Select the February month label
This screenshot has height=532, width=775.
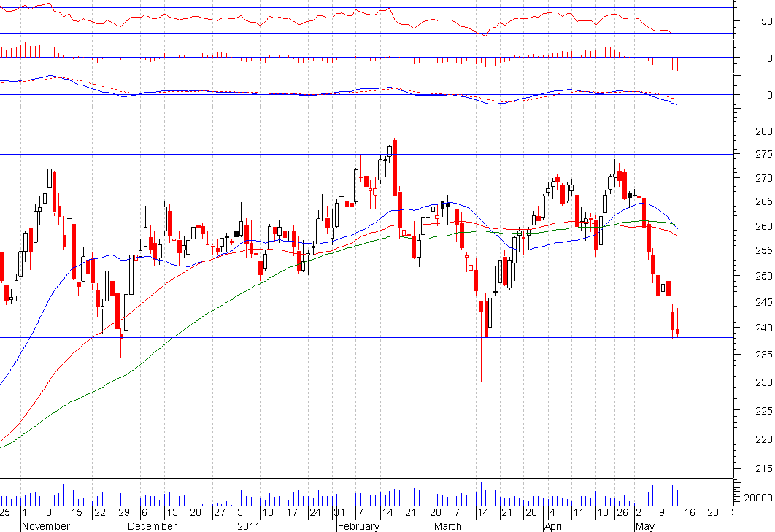pos(358,526)
